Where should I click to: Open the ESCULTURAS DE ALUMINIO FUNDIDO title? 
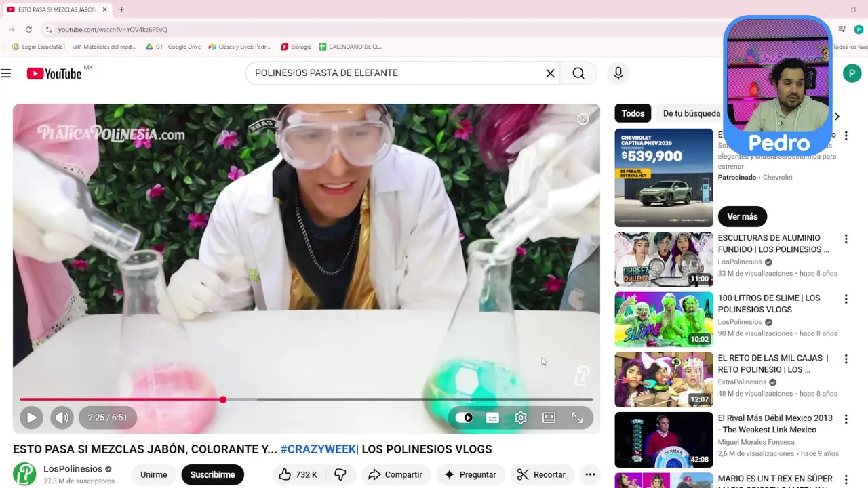tap(773, 244)
